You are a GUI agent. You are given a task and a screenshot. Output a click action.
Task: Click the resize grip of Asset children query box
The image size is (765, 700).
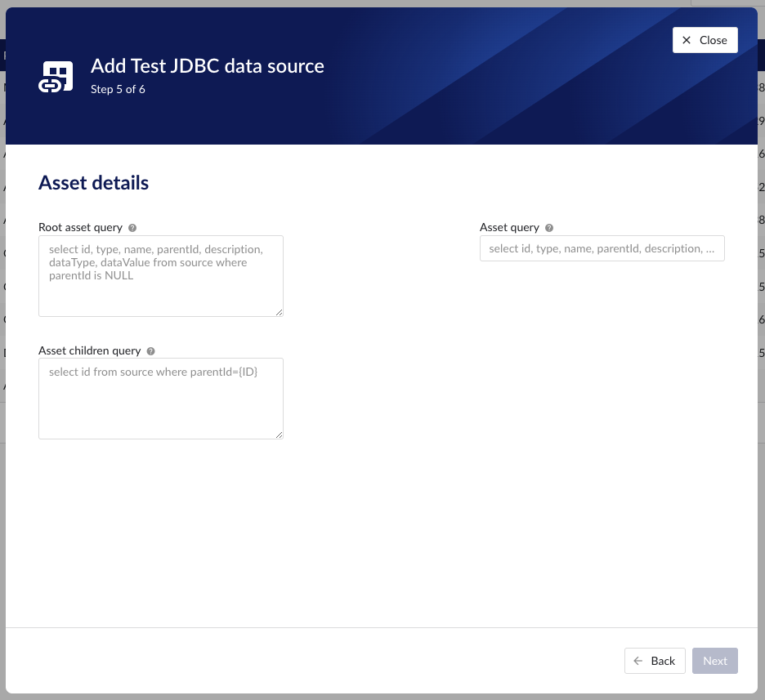pyautogui.click(x=280, y=435)
